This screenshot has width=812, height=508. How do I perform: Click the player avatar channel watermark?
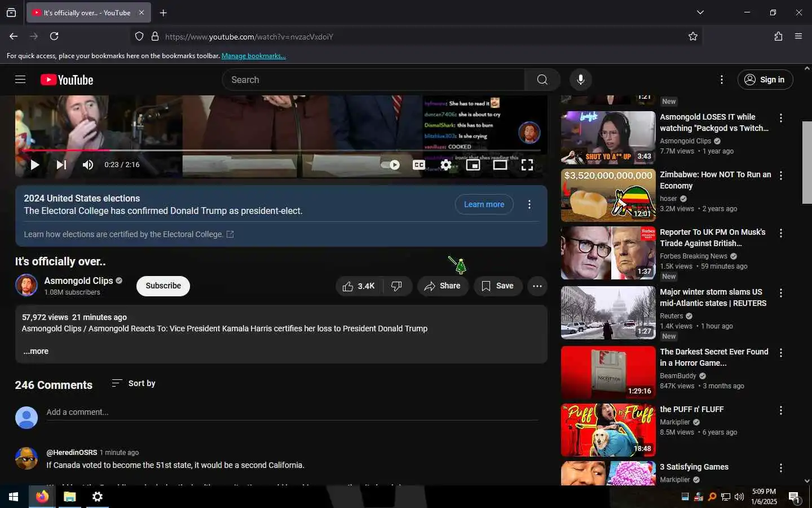click(x=529, y=133)
